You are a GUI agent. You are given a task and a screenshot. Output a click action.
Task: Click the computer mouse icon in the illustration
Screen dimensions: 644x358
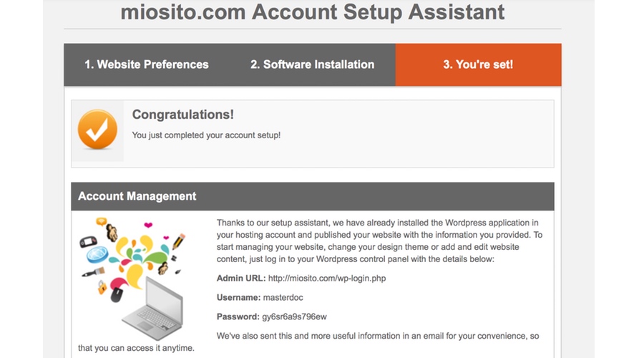(x=116, y=295)
